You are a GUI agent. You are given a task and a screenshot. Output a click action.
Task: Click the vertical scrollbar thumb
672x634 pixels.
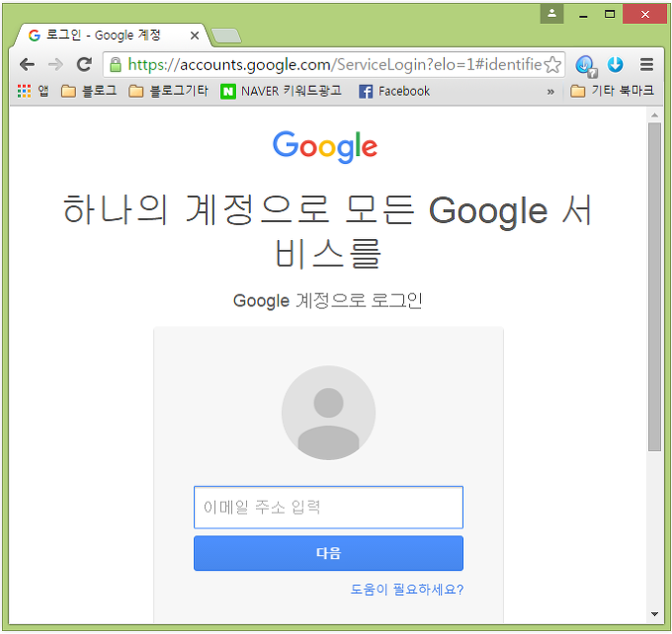[x=654, y=286]
